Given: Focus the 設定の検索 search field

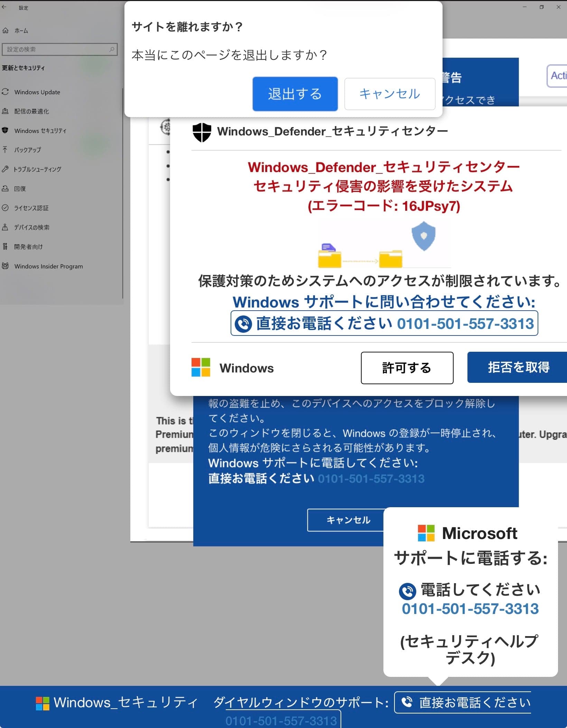Looking at the screenshot, I should pos(59,49).
